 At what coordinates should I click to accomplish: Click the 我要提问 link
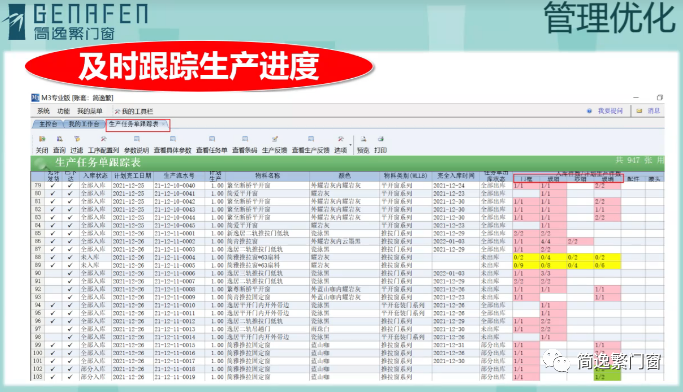pos(610,111)
